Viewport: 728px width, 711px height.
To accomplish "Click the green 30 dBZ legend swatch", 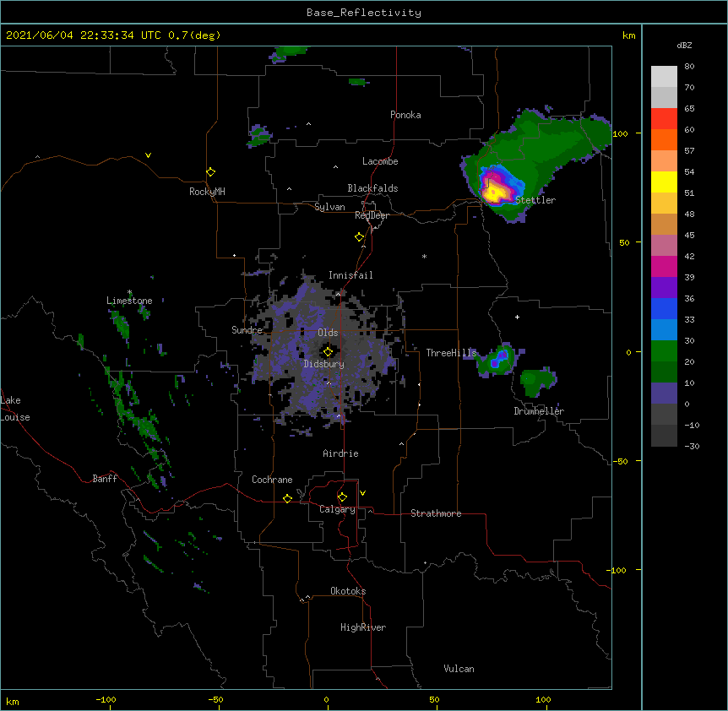I will 664,351.
